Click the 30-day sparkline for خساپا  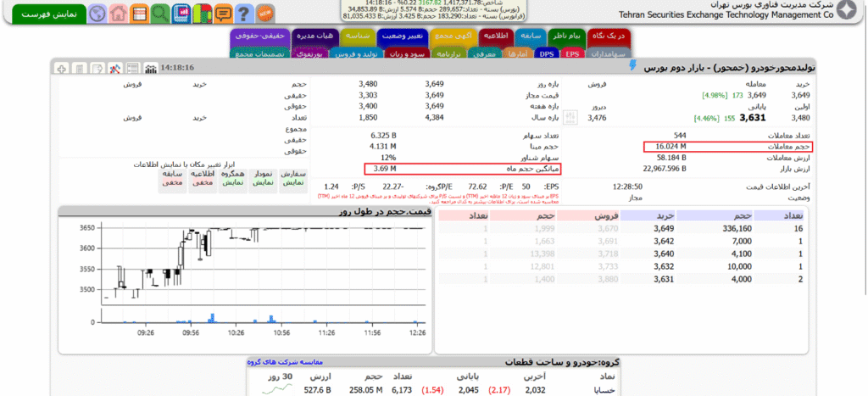(x=277, y=389)
